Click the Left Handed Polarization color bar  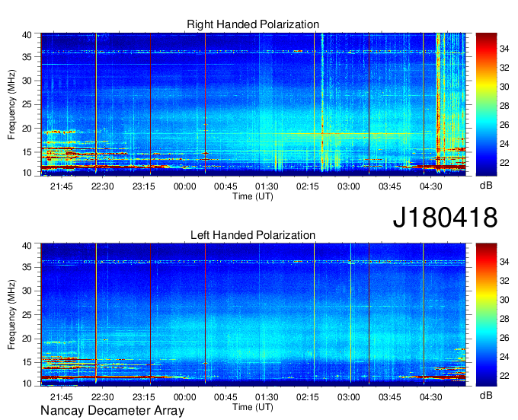486,315
